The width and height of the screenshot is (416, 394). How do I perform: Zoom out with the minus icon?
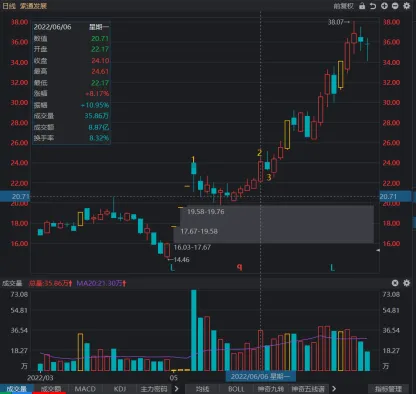click(395, 6)
